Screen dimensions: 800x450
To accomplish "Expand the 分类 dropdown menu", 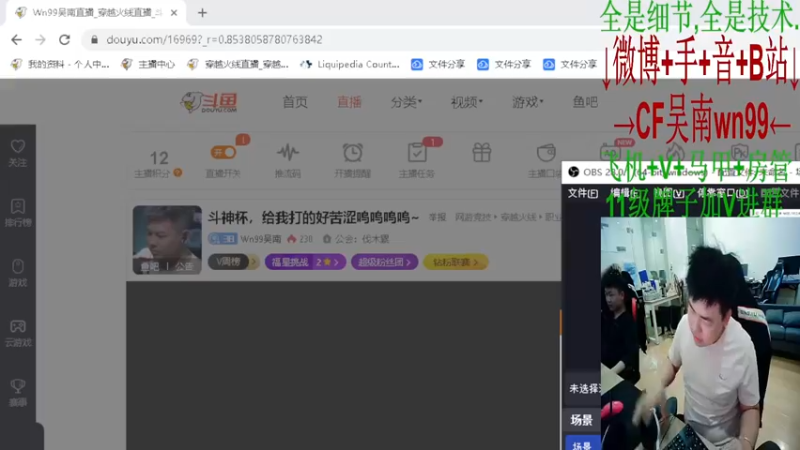I will click(x=406, y=102).
